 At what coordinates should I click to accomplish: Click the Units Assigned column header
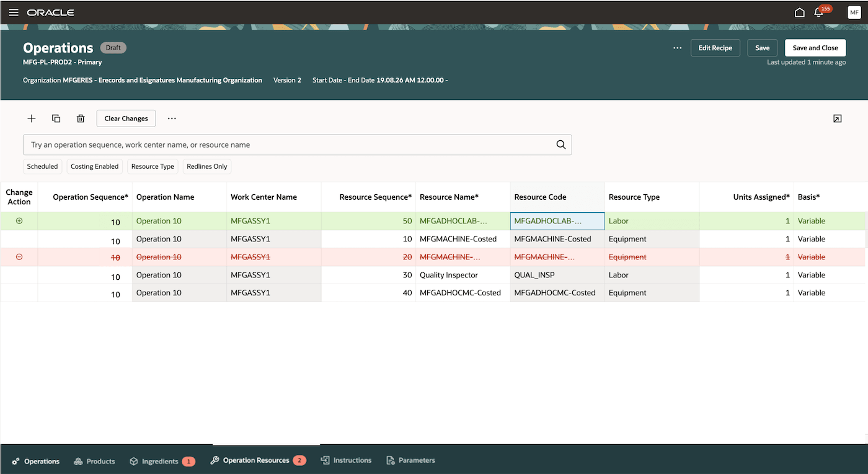[x=746, y=197]
